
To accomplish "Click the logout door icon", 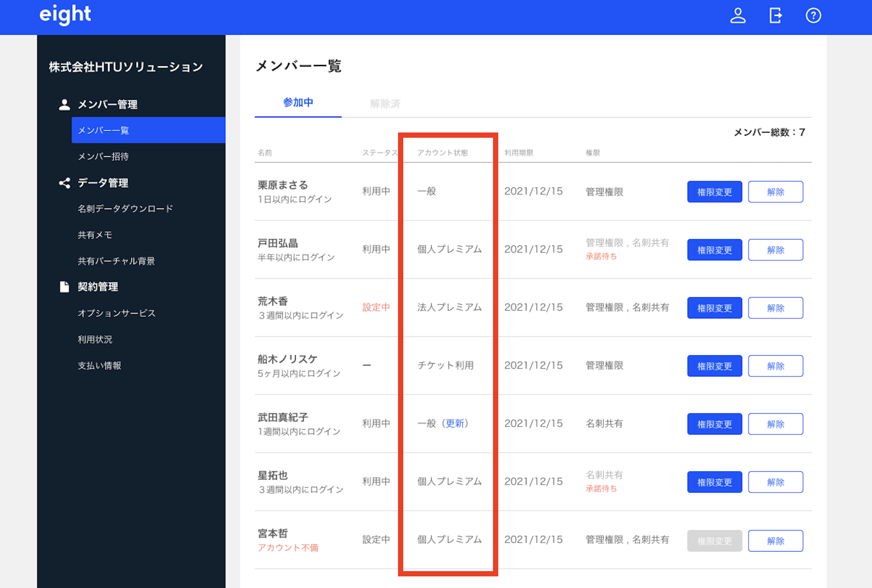I will pos(775,16).
